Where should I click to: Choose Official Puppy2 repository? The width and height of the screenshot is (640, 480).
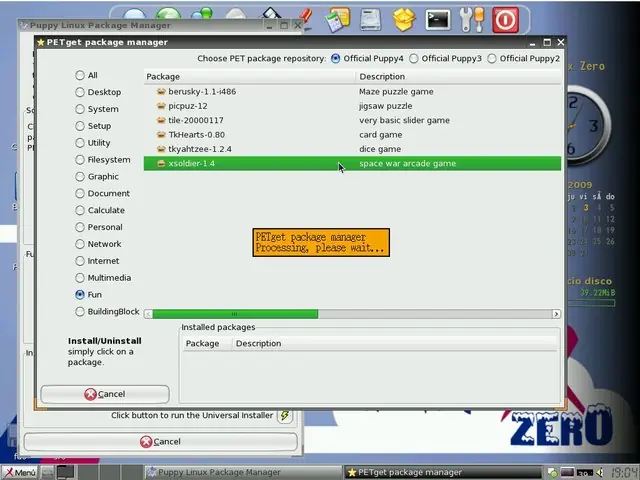(524, 58)
